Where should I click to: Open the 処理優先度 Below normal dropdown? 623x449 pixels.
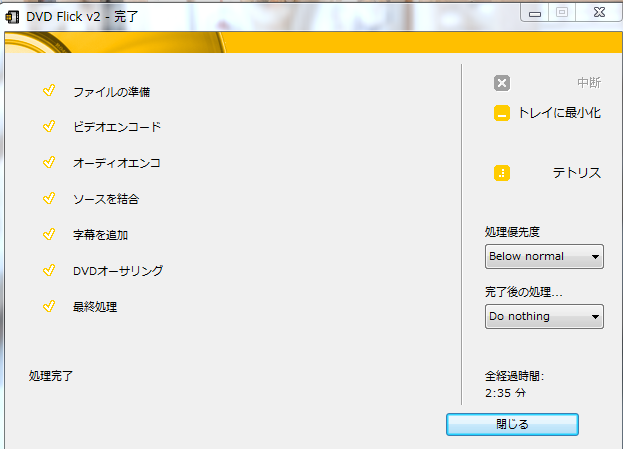coord(544,256)
